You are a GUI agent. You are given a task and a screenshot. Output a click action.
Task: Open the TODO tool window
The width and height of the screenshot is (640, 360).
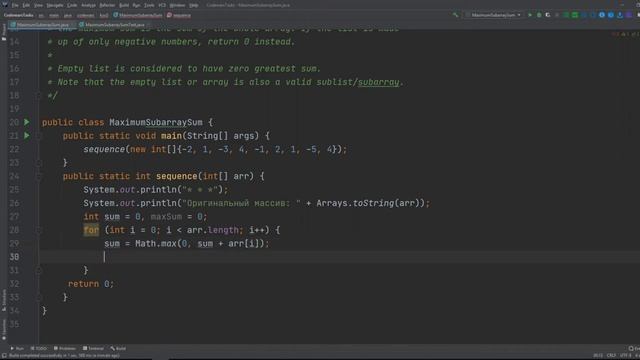click(39, 348)
